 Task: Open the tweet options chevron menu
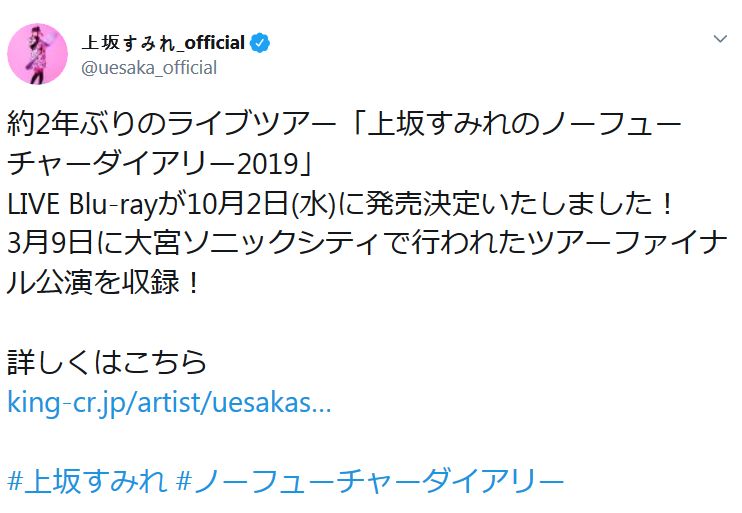pyautogui.click(x=719, y=38)
